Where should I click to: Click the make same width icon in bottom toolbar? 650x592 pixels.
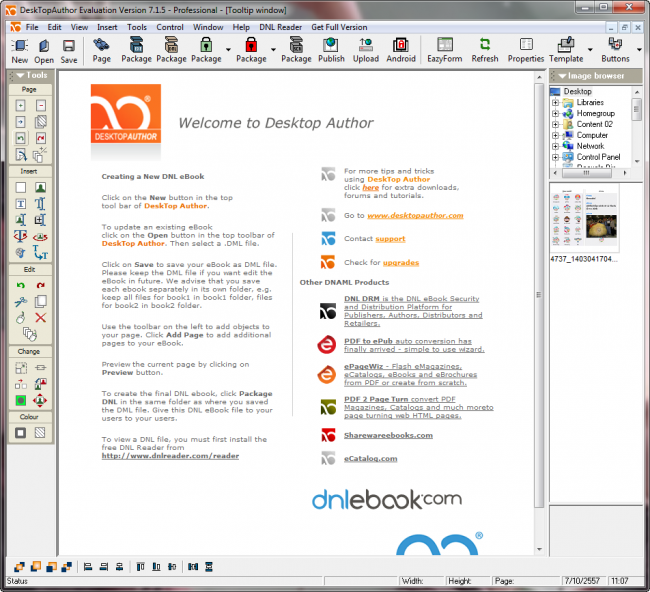tap(193, 566)
